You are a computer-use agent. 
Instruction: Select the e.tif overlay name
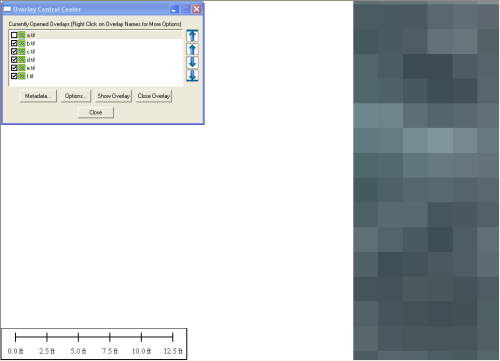point(31,68)
